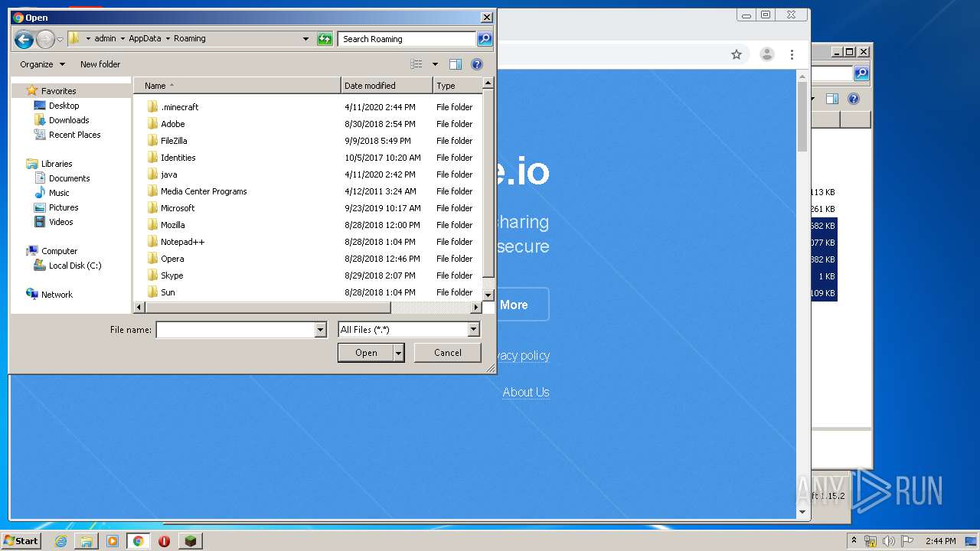Follow the About Us link

click(x=526, y=392)
